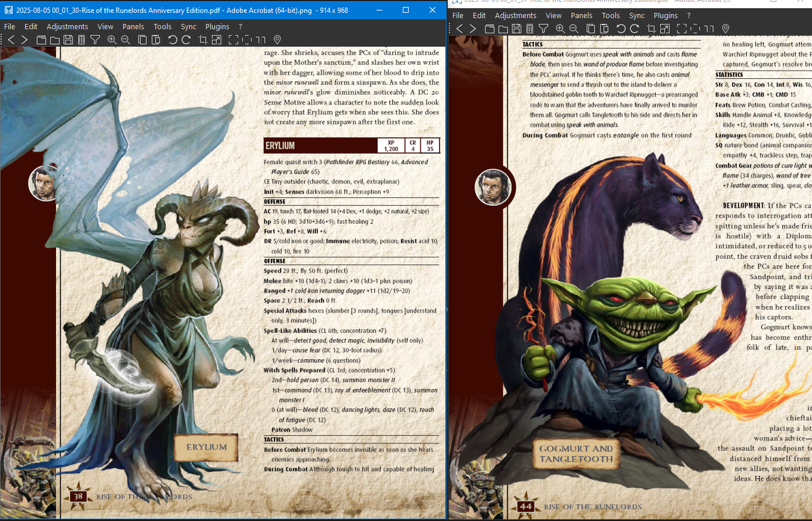
Task: Save the image in Erylium window
Action: (68, 40)
